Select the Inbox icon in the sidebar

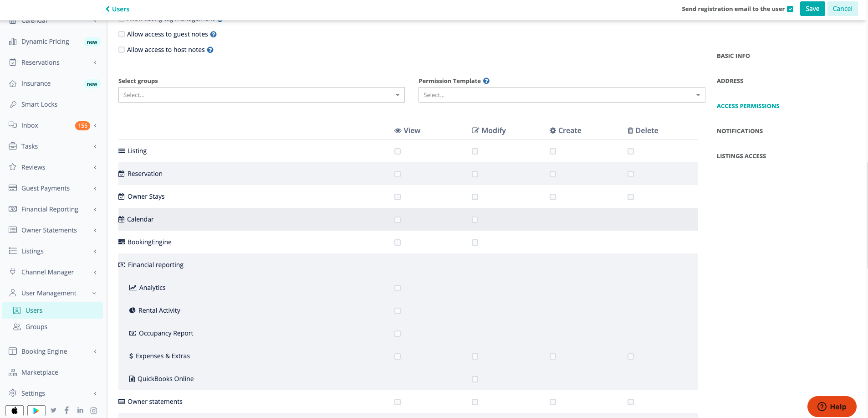14,125
